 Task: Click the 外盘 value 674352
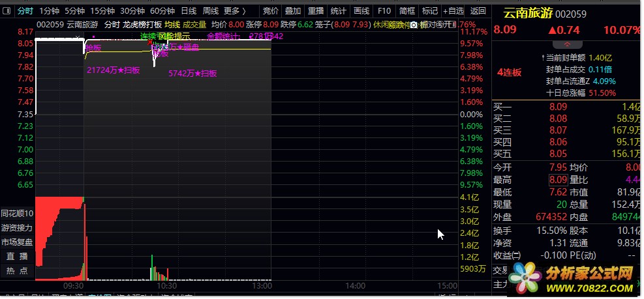point(551,217)
